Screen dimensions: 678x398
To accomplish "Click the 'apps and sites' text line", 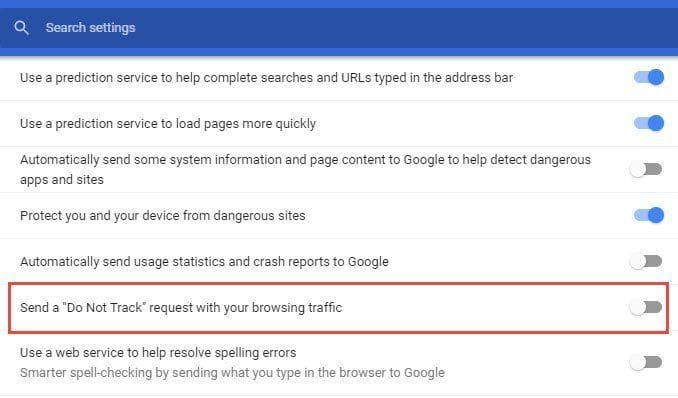I will (62, 180).
